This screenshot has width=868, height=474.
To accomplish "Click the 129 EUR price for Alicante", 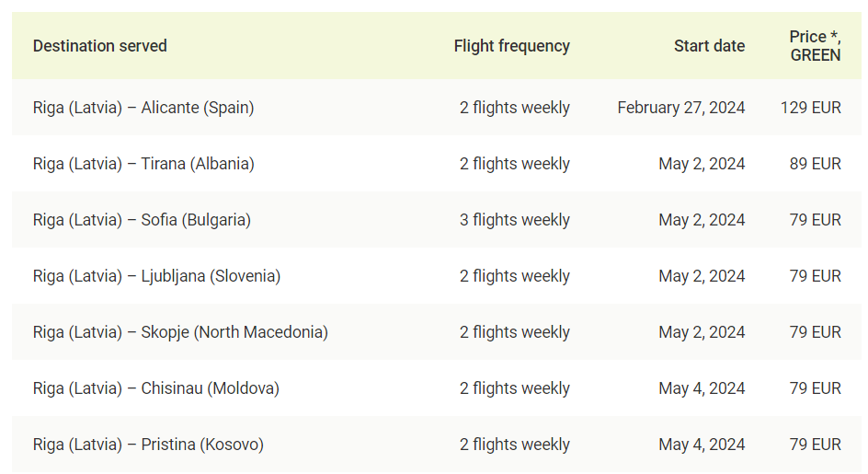I will (x=810, y=108).
